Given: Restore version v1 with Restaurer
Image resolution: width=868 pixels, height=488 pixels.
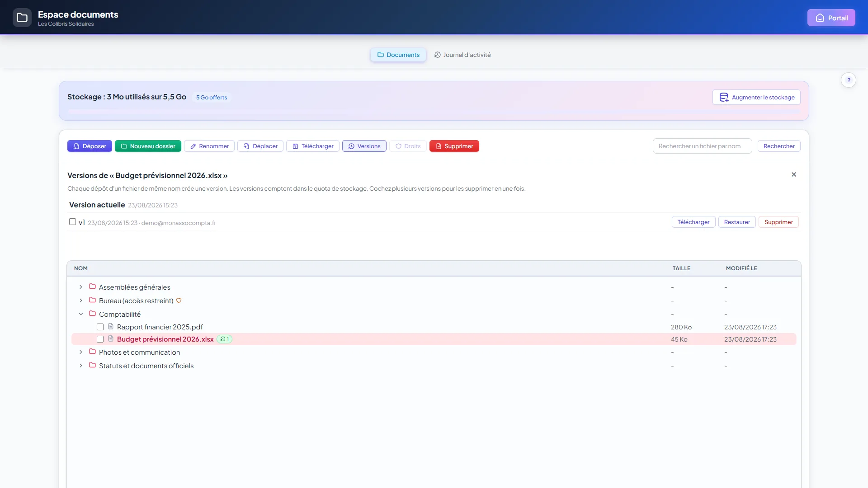Looking at the screenshot, I should click(x=737, y=222).
